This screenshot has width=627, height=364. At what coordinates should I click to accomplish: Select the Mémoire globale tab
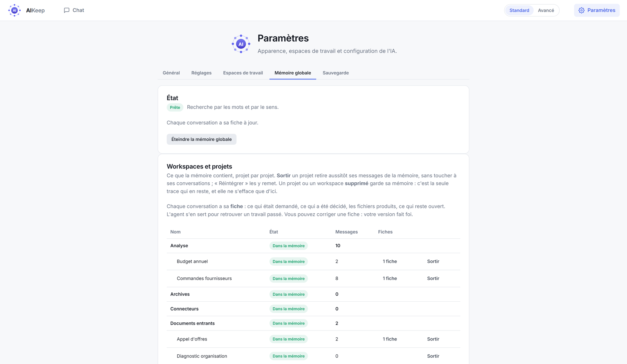[x=292, y=73]
